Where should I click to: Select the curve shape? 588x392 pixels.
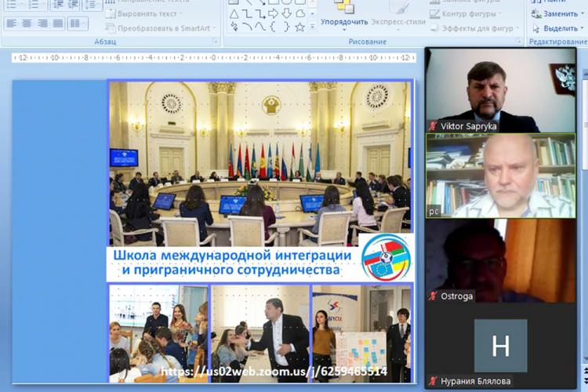[x=260, y=27]
